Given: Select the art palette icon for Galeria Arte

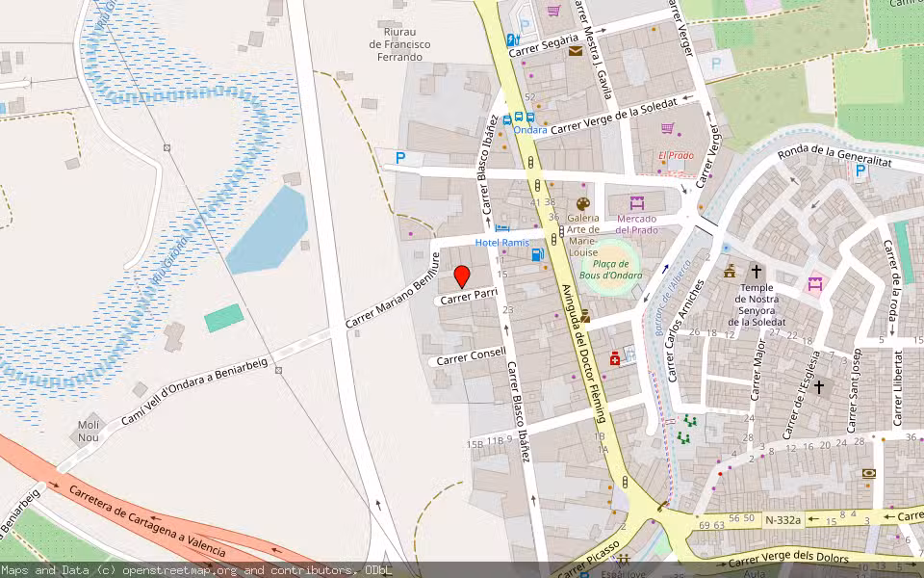Looking at the screenshot, I should (582, 202).
